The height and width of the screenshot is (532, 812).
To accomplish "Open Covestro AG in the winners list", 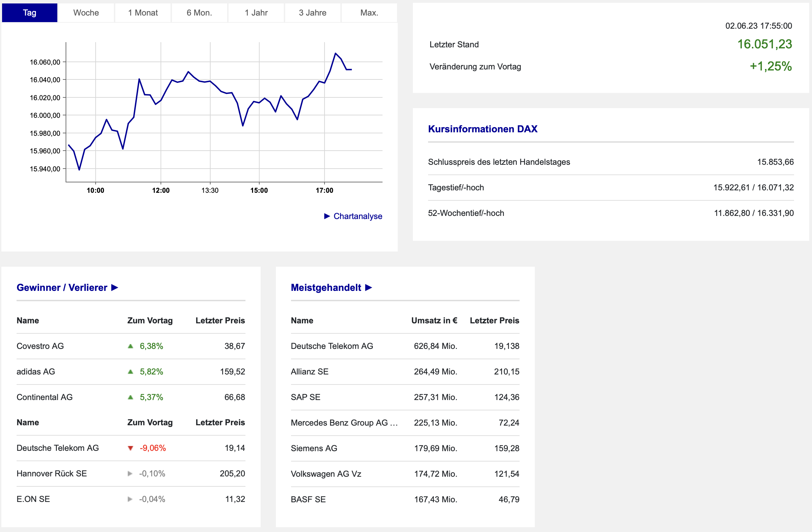I will pos(40,346).
